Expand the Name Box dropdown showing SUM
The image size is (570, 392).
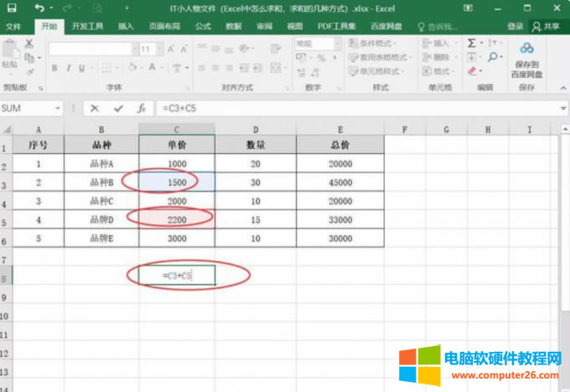(x=58, y=108)
